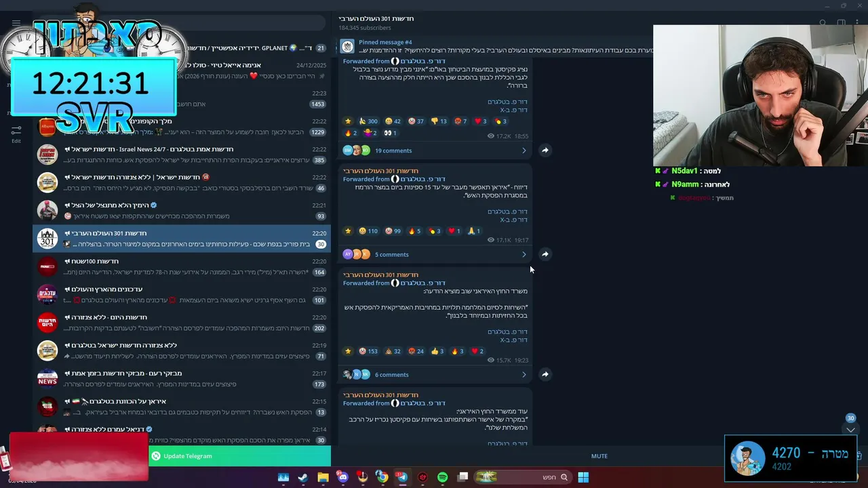Open File Explorer from the taskbar
868x488 pixels.
coord(323,477)
